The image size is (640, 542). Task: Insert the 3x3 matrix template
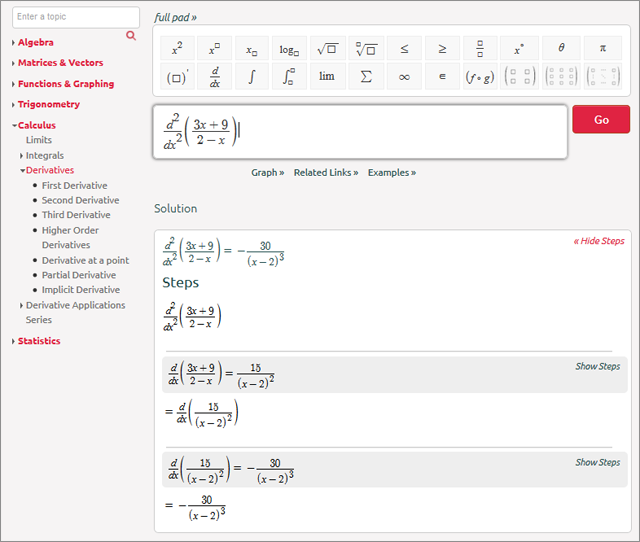tap(561, 76)
